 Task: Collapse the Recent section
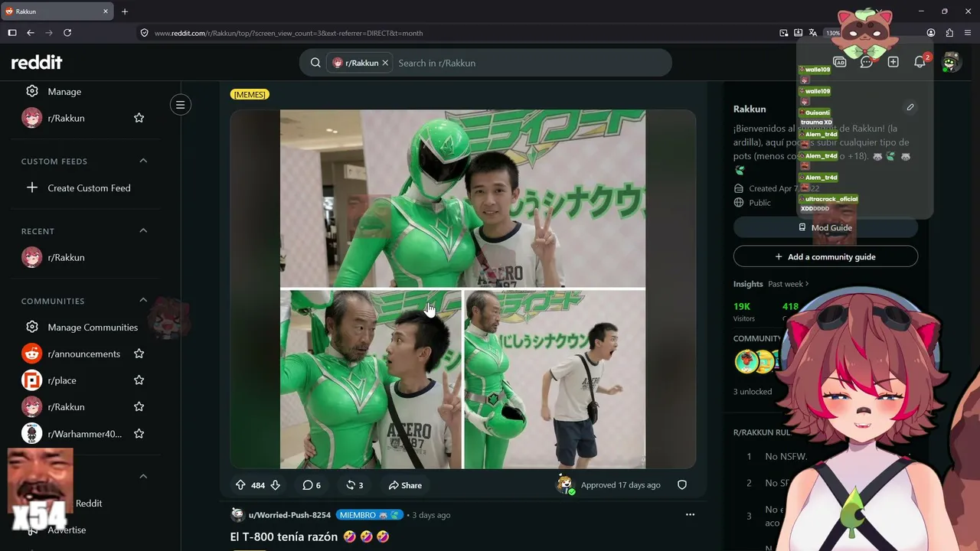[x=143, y=230]
